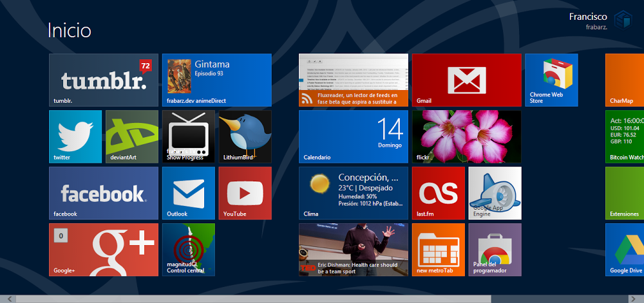Image resolution: width=644 pixels, height=303 pixels.
Task: Open the Gmail tile
Action: pyautogui.click(x=466, y=80)
